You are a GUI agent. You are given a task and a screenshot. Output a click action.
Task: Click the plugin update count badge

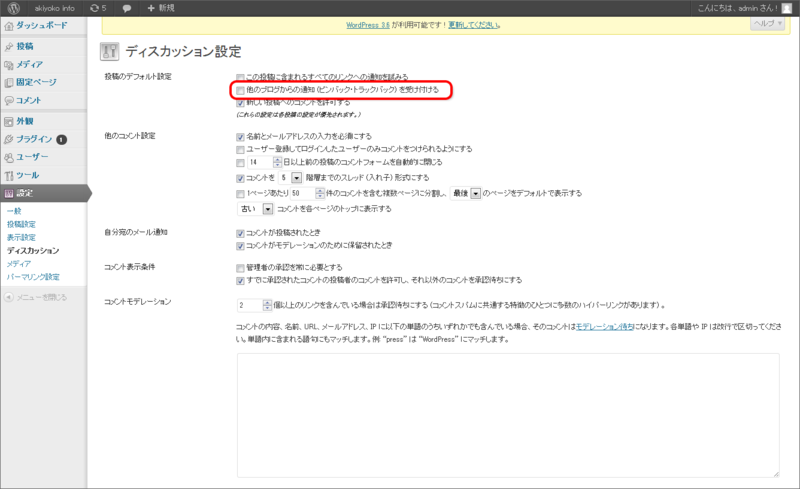click(62, 139)
